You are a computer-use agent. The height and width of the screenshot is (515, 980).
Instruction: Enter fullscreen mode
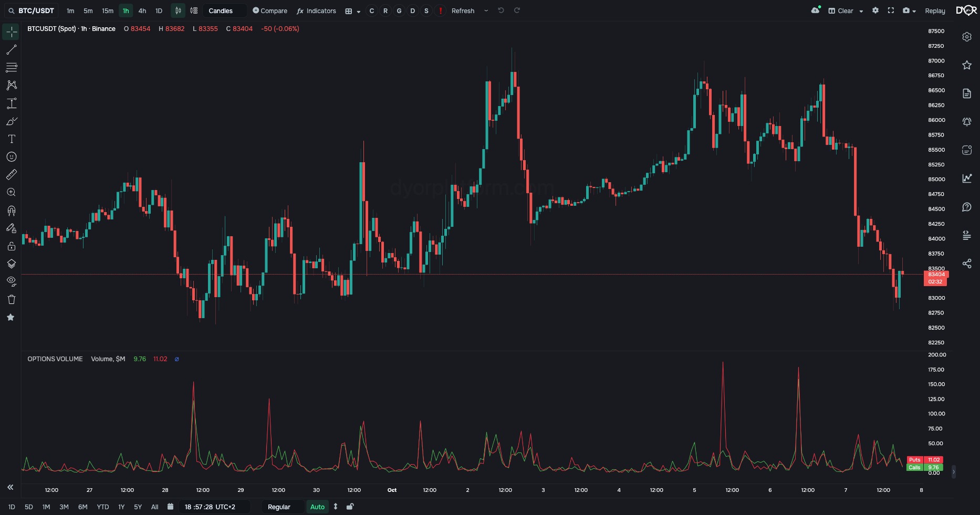(x=891, y=10)
